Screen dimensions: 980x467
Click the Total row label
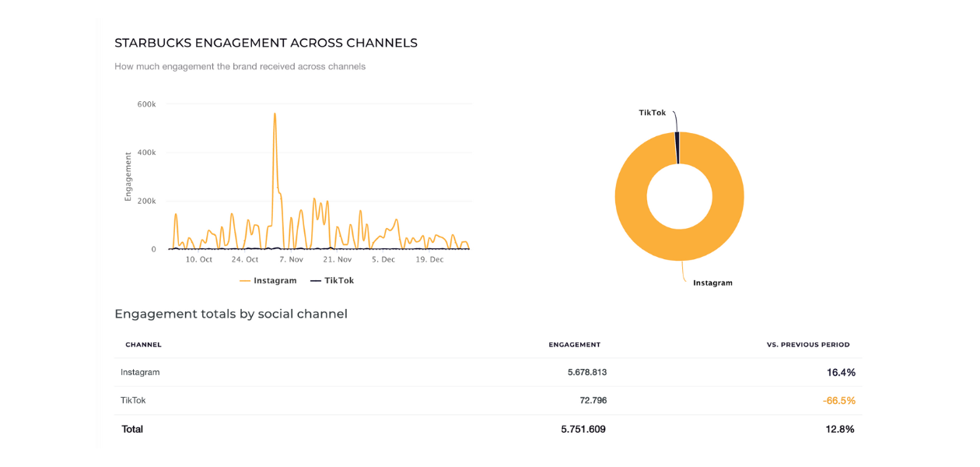[x=132, y=429]
